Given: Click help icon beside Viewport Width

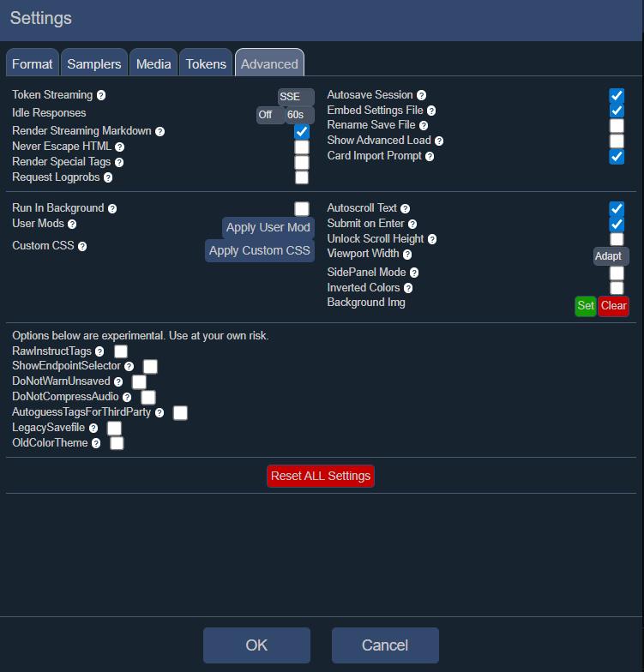Looking at the screenshot, I should tap(407, 255).
